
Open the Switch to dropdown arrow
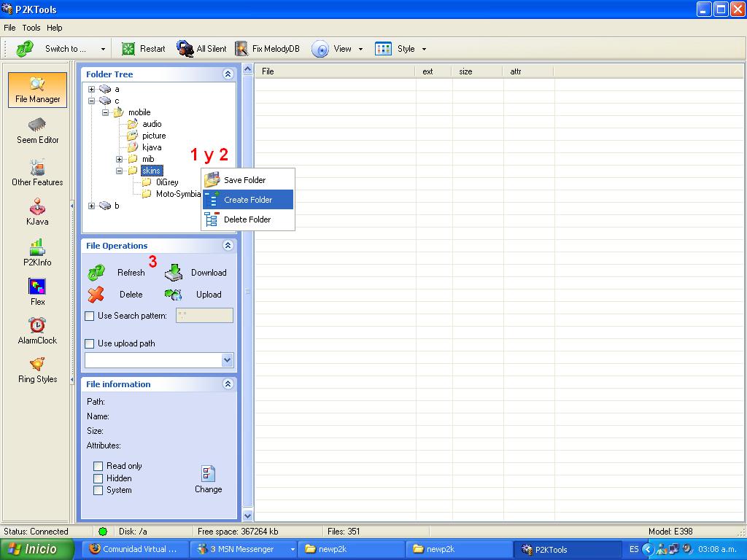(103, 49)
